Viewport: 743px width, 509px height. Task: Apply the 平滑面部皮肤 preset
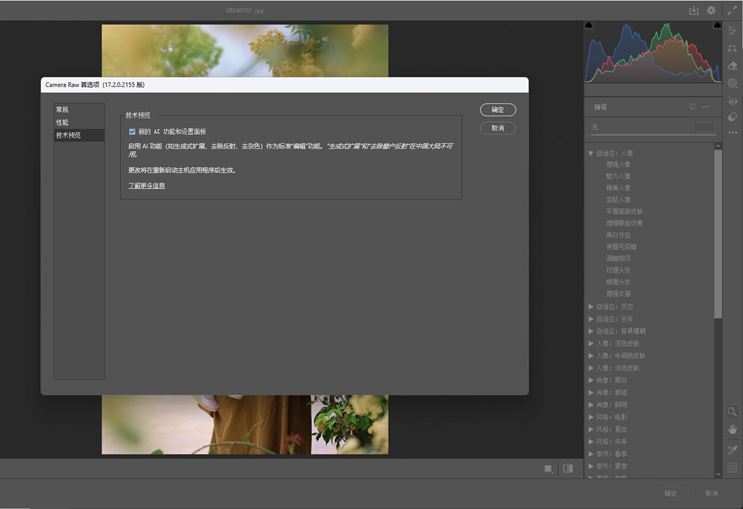pyautogui.click(x=624, y=211)
